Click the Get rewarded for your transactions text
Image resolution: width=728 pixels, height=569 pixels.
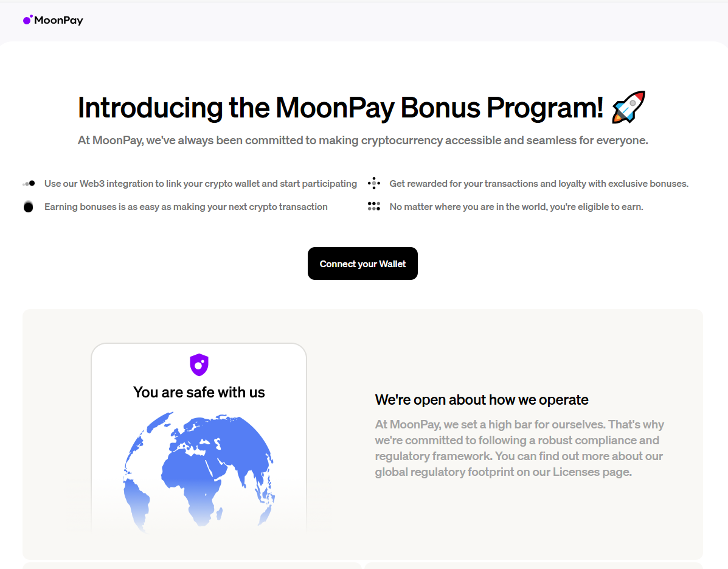pos(538,183)
